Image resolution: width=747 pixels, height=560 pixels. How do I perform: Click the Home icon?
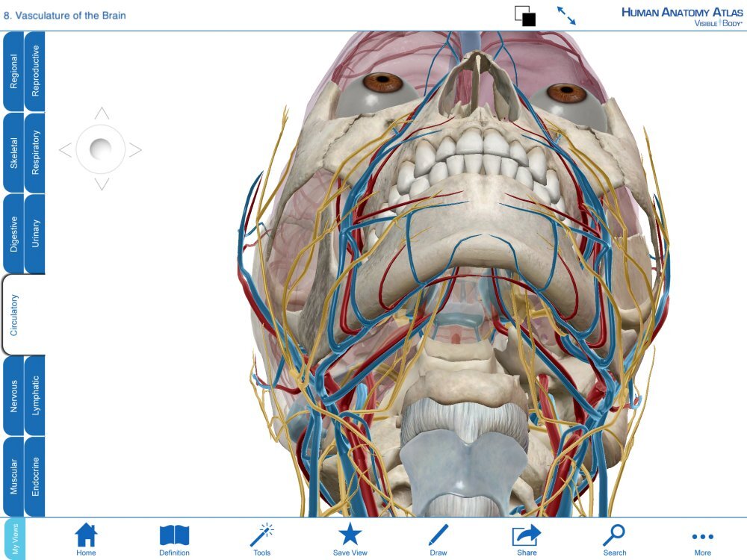[x=87, y=535]
